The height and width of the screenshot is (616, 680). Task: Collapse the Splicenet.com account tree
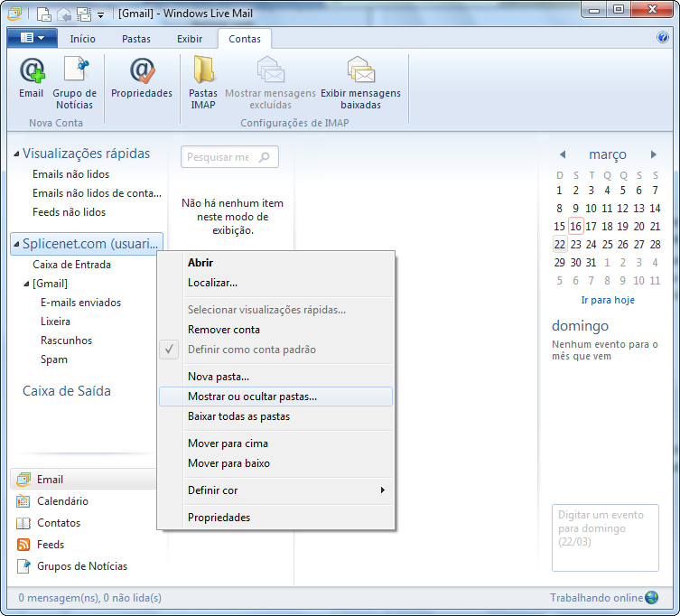pyautogui.click(x=16, y=244)
